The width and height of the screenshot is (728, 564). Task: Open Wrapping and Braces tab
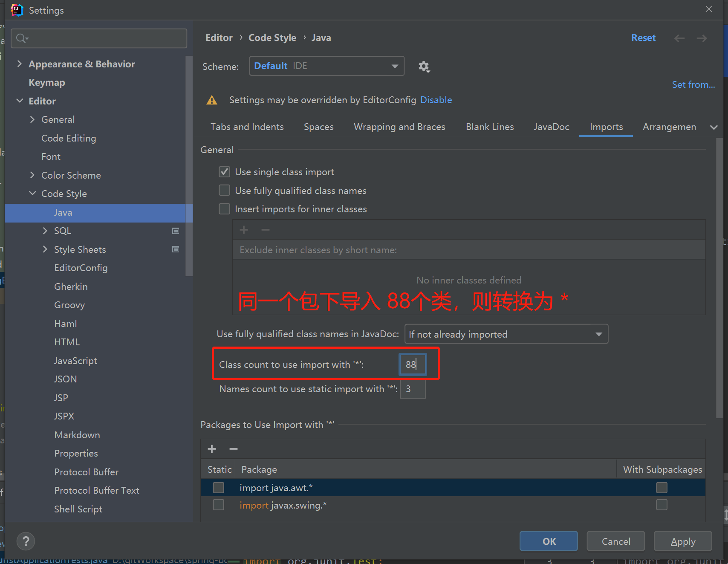(x=399, y=127)
